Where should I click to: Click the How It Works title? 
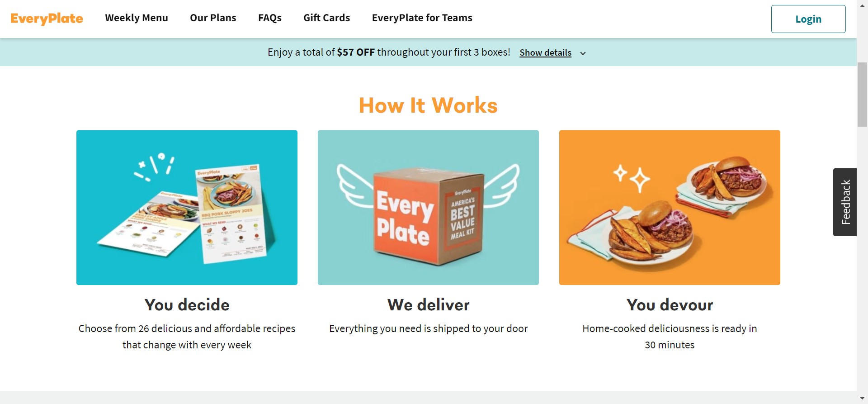428,105
